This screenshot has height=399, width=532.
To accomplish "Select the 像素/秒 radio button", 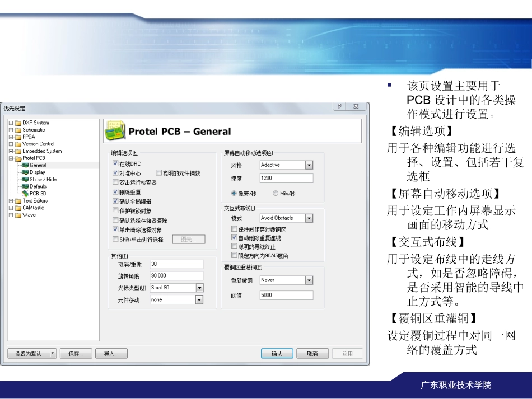I will [x=234, y=193].
